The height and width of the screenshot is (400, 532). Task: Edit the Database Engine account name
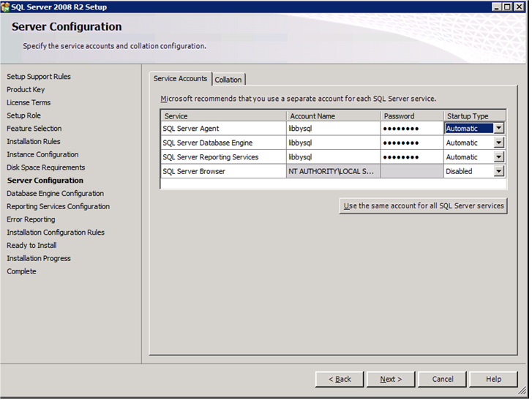coord(333,143)
